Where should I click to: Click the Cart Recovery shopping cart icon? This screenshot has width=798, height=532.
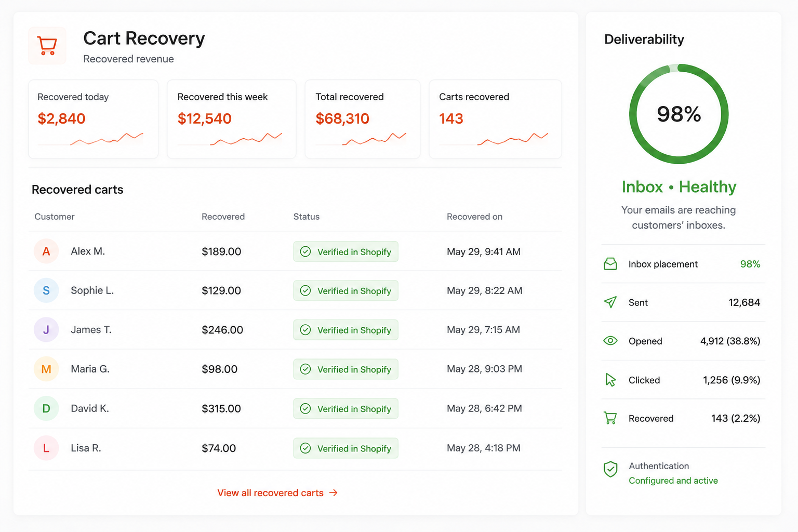click(x=47, y=46)
